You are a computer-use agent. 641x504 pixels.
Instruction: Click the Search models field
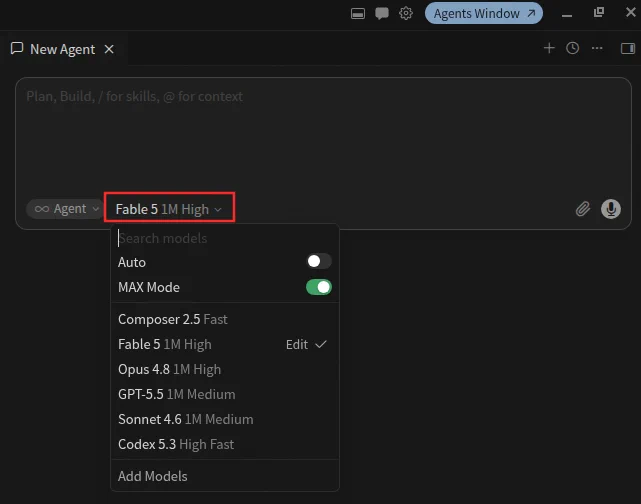tap(225, 238)
